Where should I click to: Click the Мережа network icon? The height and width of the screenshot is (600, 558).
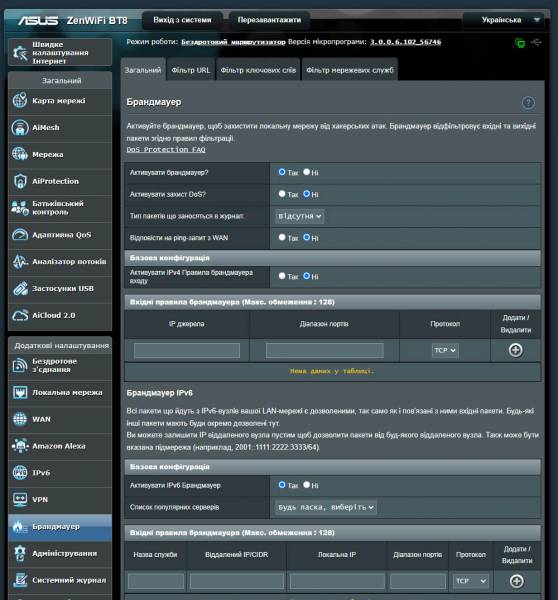20,154
